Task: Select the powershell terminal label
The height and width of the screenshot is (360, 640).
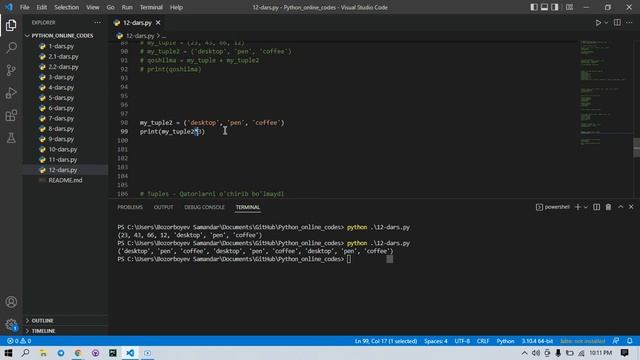Action: point(553,207)
